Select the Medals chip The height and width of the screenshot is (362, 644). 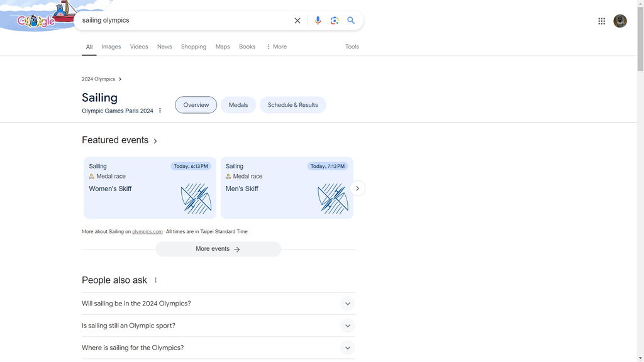[x=238, y=105]
